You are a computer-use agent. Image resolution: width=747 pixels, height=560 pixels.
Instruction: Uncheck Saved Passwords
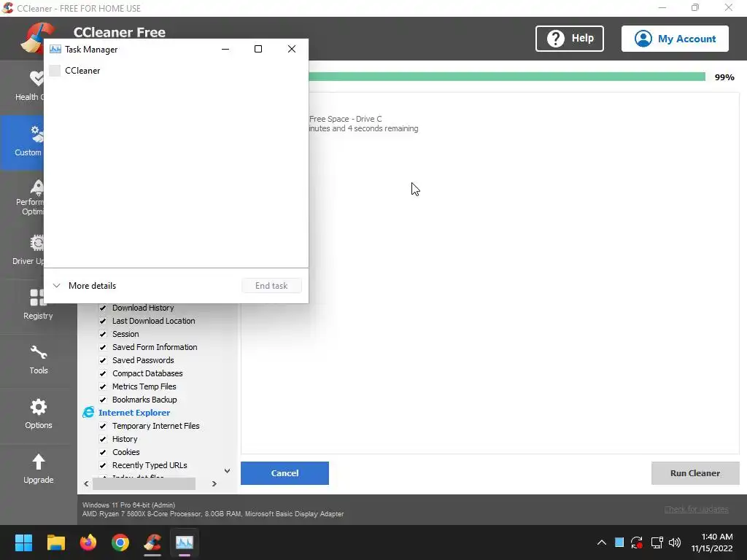tap(103, 360)
